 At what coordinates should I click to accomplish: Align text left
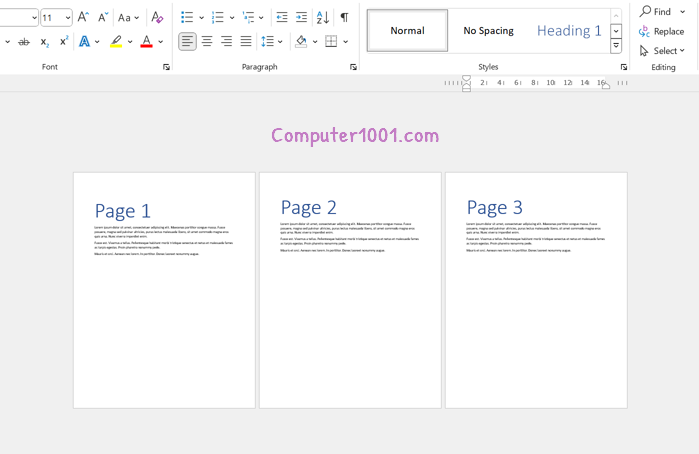[187, 41]
